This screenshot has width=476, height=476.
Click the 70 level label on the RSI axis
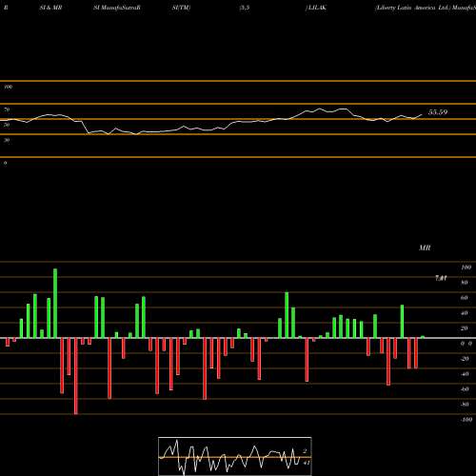[x=7, y=109]
